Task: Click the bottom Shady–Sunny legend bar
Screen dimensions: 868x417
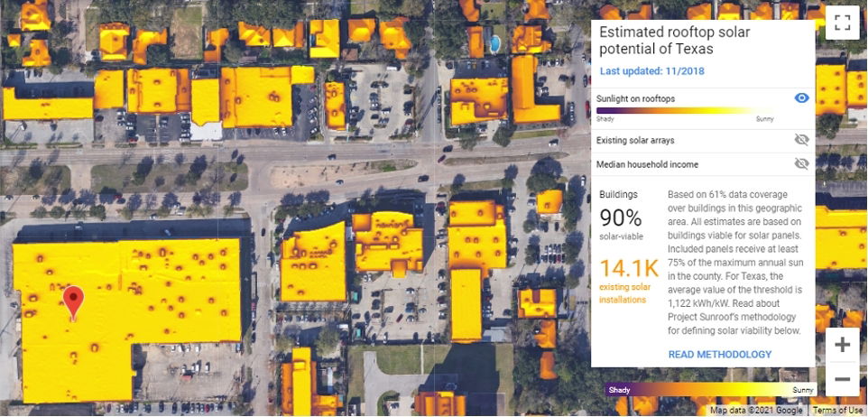Action: point(711,390)
